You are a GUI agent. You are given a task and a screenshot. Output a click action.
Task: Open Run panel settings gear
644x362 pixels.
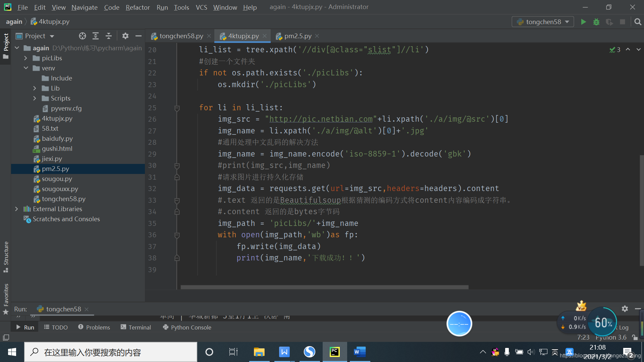(625, 309)
